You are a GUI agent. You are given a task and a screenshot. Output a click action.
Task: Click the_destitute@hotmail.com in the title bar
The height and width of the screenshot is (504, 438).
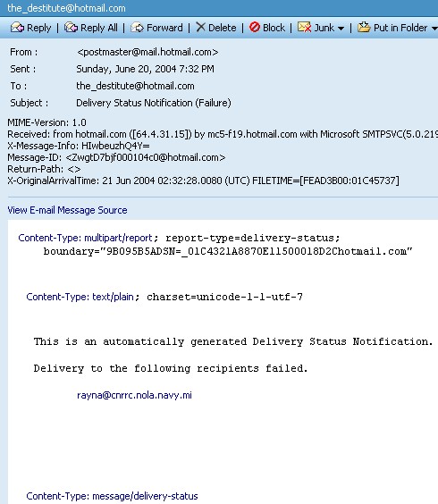[66, 8]
